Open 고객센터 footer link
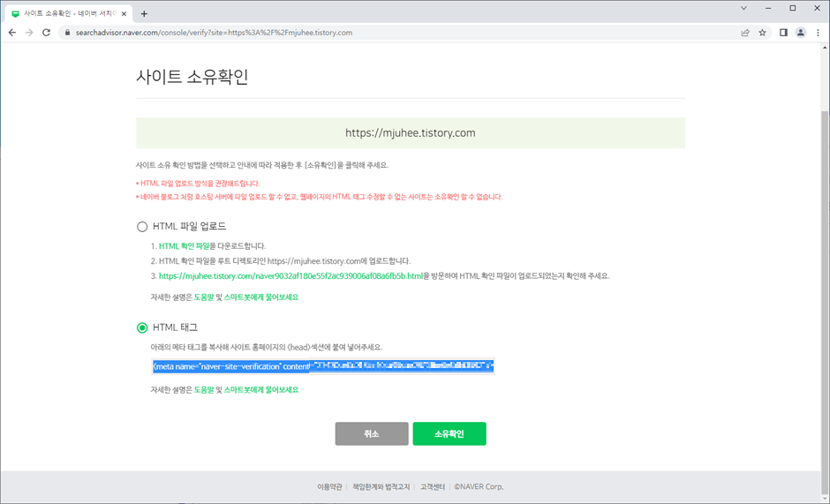This screenshot has height=504, width=830. [433, 486]
